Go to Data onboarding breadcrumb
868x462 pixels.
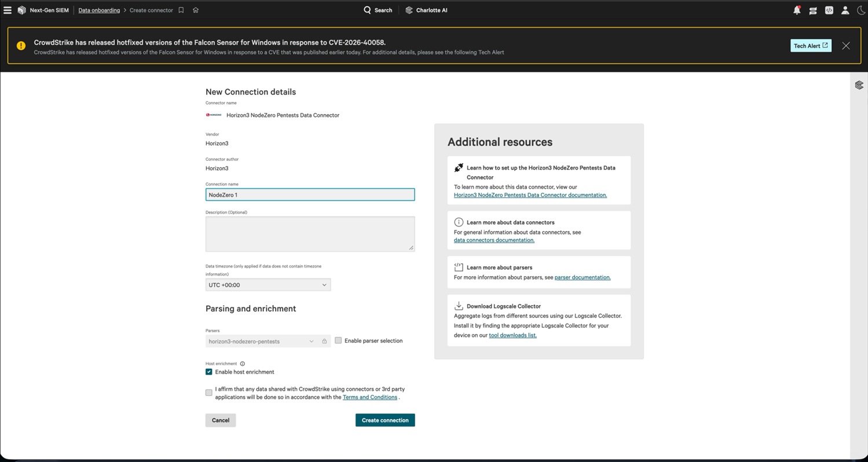99,10
